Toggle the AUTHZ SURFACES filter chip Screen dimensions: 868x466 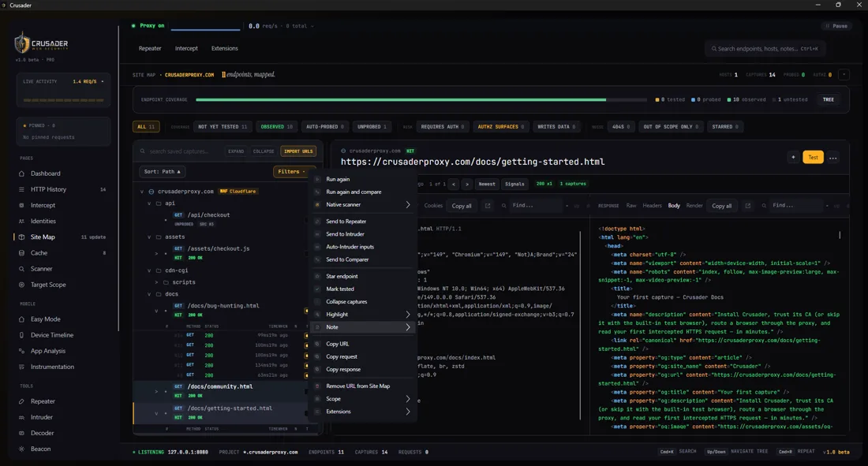(x=500, y=127)
